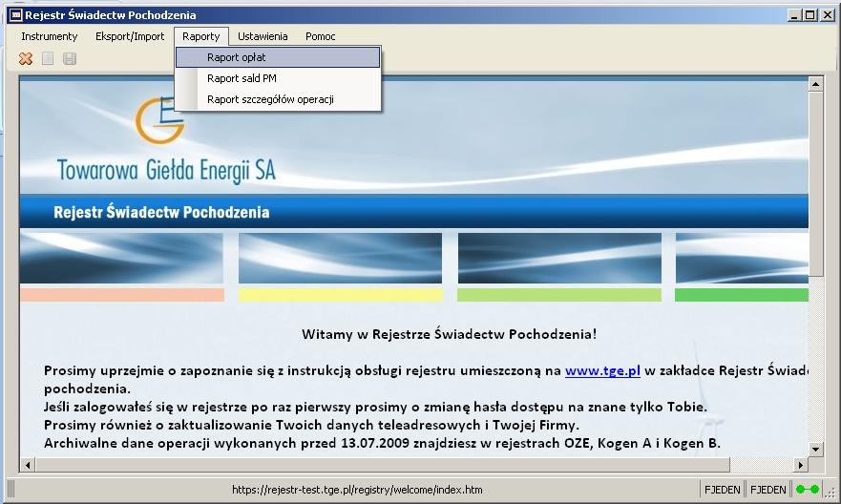Image resolution: width=841 pixels, height=504 pixels.
Task: Click the horizontal scrollbar right arrow
Action: tap(801, 465)
